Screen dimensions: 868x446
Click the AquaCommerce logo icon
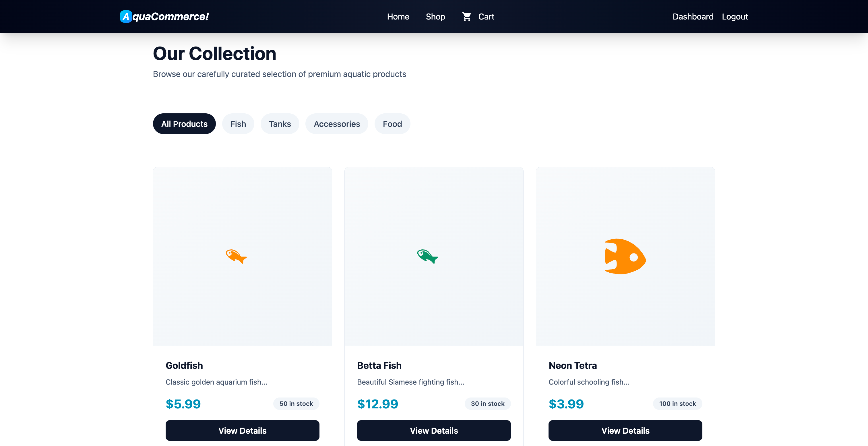tap(126, 17)
